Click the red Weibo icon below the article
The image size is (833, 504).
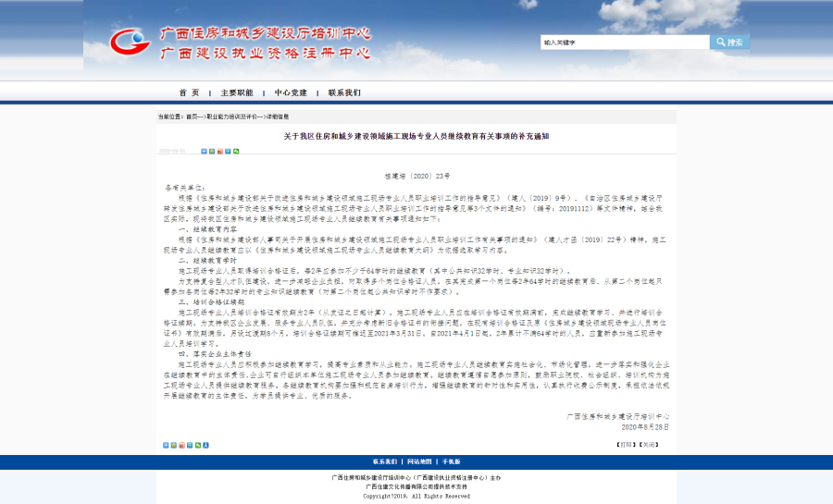181,445
